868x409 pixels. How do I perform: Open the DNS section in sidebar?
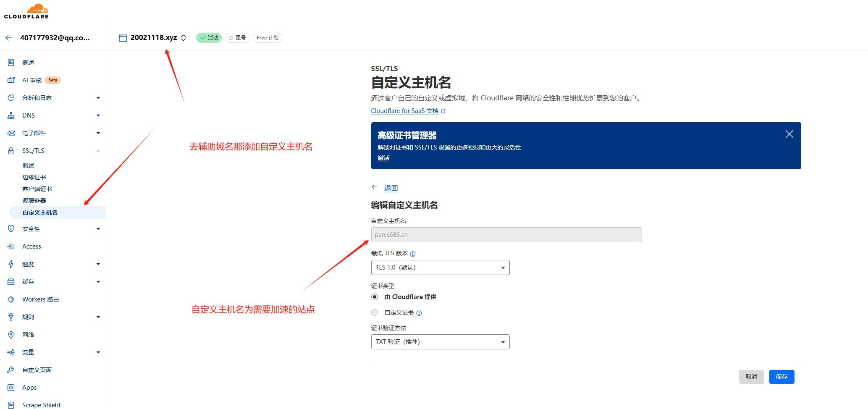pos(28,115)
